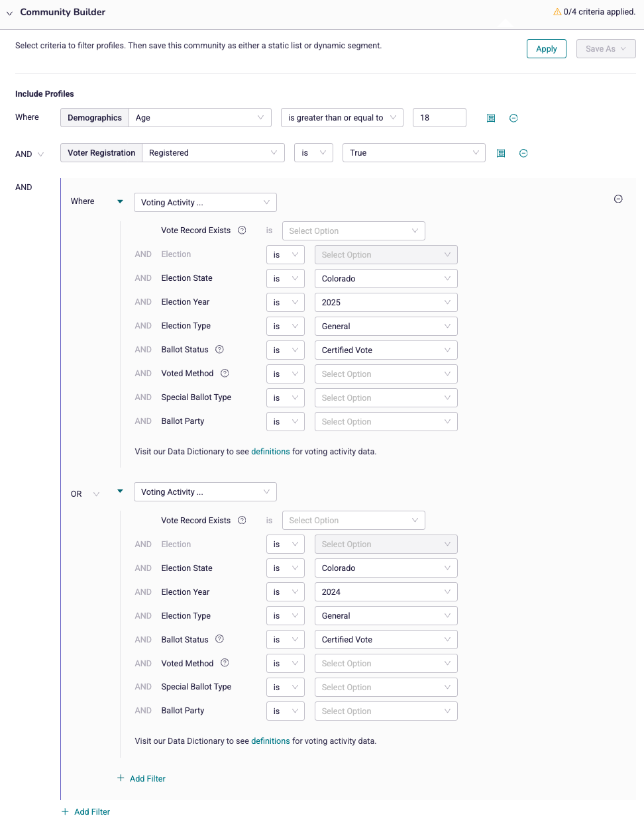The height and width of the screenshot is (820, 644).
Task: Click help icon beside first Vote Record Exists
Action: coord(242,231)
